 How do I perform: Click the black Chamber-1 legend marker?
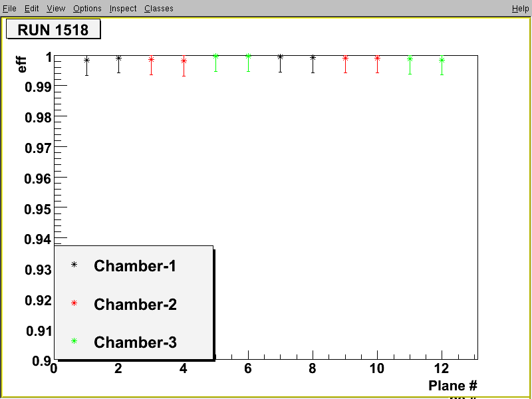[x=74, y=265]
